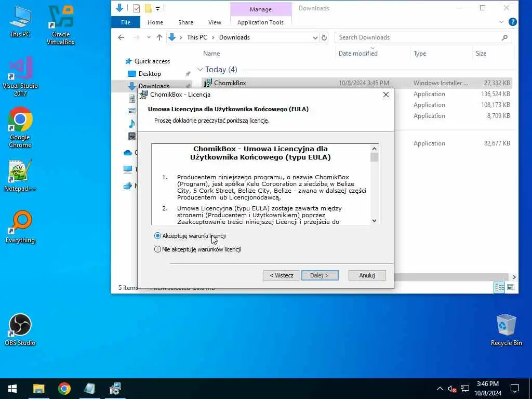Screen dimensions: 532x399
Task: Select Quick access in navigation pane
Action: coord(152,61)
